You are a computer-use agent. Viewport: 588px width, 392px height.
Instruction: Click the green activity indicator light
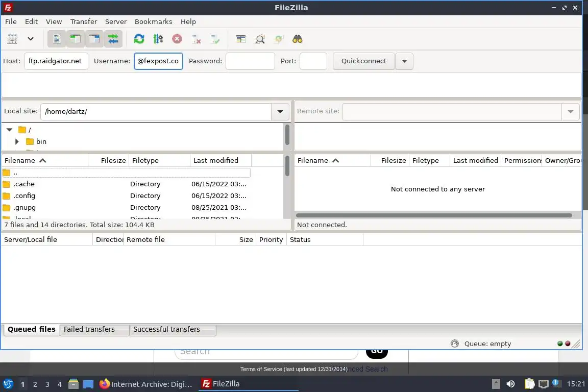[x=560, y=344]
